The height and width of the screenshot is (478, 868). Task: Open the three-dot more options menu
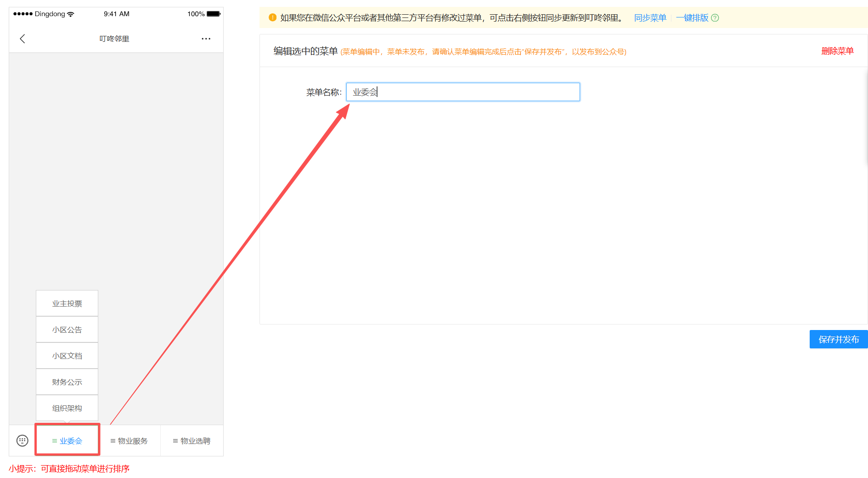206,39
